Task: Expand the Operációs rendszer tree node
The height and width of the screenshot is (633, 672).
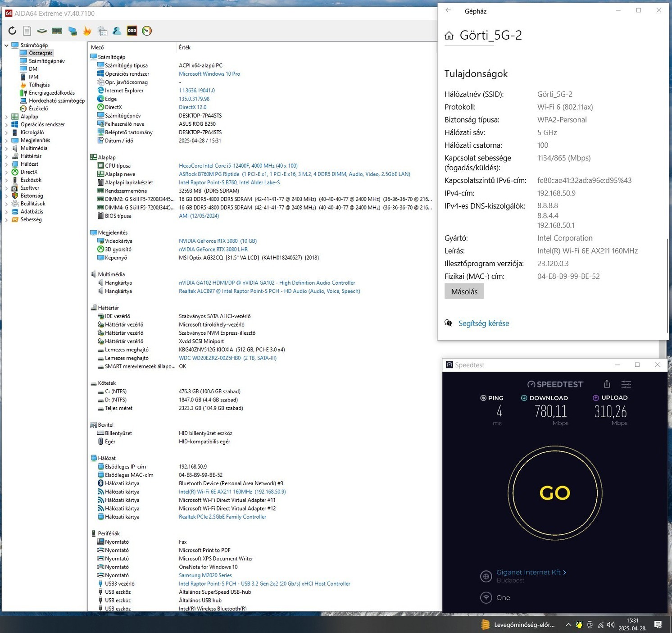Action: click(6, 124)
